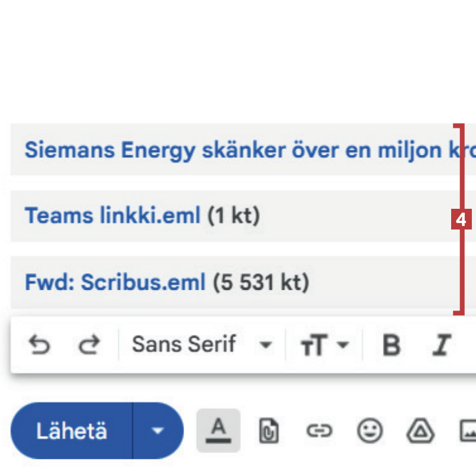Click the 5 531 kt size text
The image size is (476, 472).
261,283
